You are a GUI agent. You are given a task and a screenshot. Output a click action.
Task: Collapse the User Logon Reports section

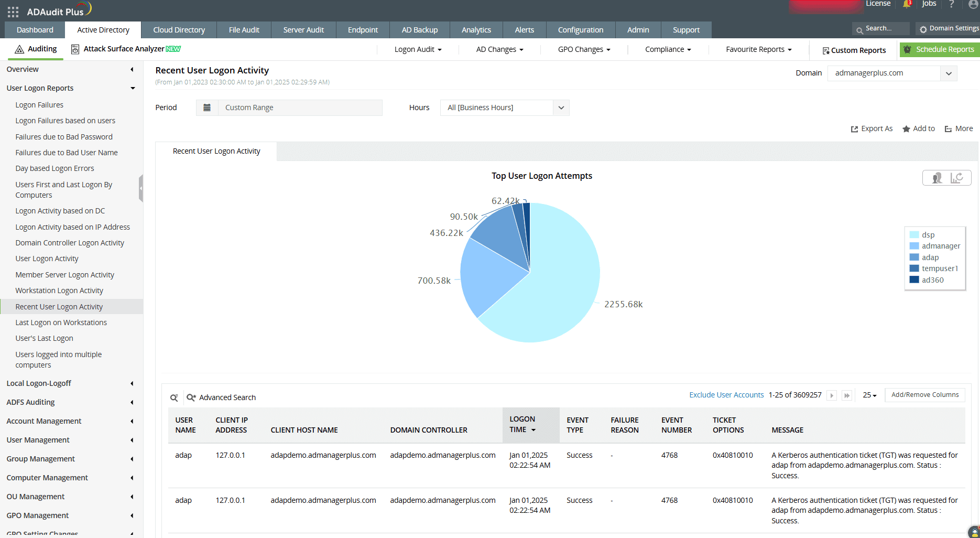pyautogui.click(x=133, y=88)
